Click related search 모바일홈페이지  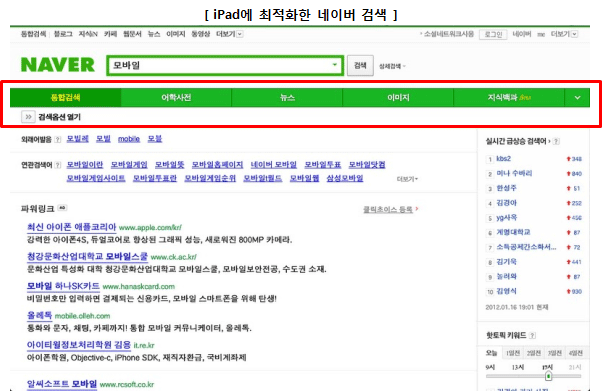pos(217,164)
